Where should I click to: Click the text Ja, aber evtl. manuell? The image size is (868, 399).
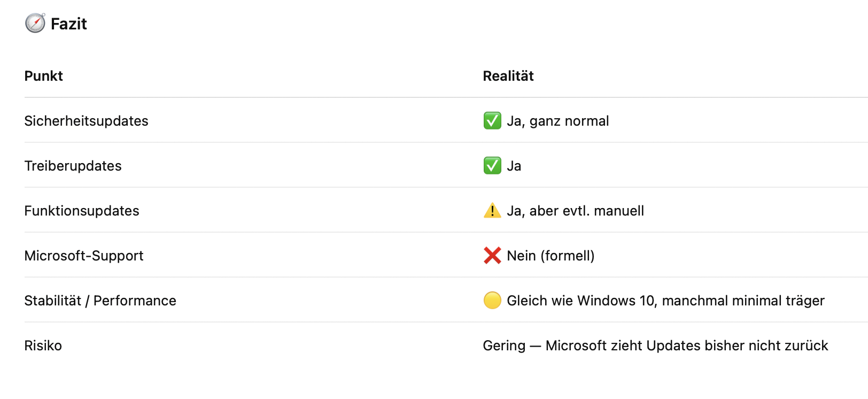click(575, 211)
